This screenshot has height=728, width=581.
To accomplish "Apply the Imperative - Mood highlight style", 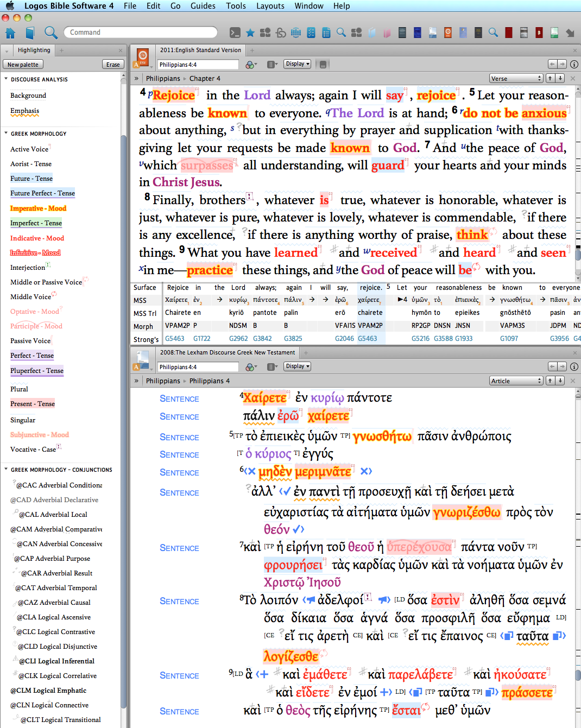I will pos(38,208).
